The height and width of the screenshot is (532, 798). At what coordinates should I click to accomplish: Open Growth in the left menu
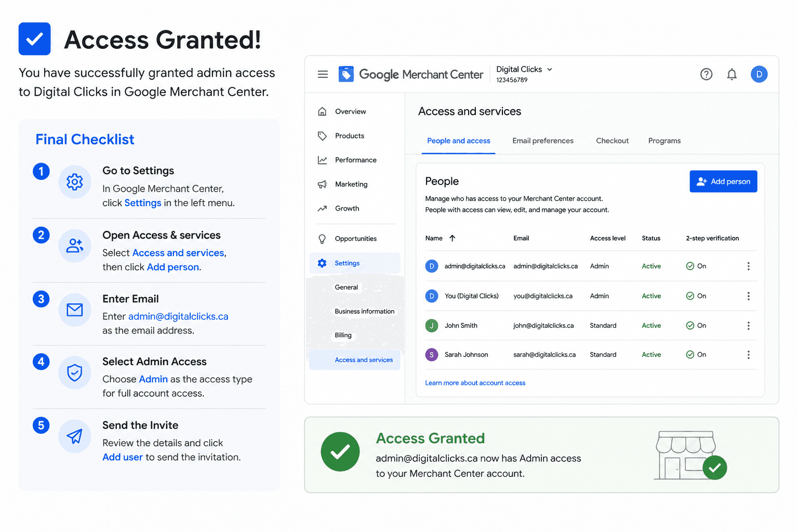coord(347,208)
